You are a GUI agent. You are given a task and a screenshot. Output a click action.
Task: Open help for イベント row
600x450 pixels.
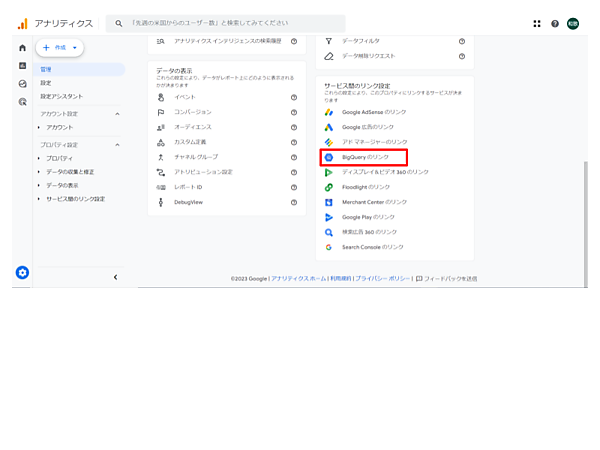pos(294,97)
